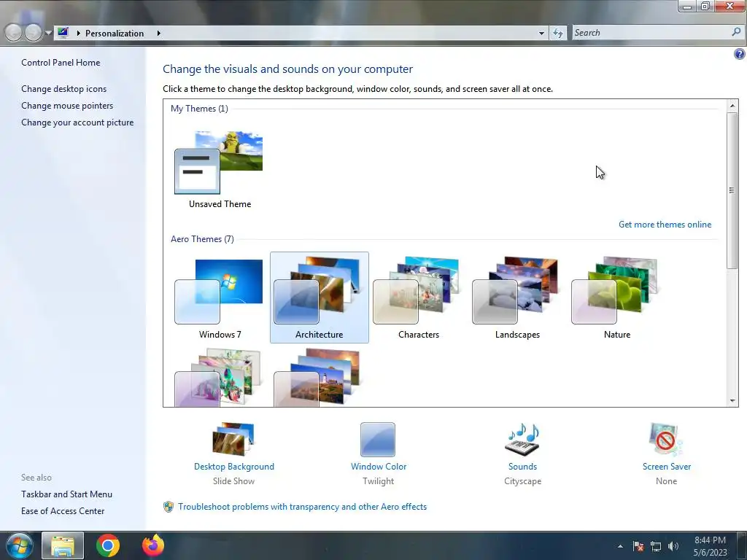
Task: Open Get more themes online link
Action: click(x=665, y=225)
